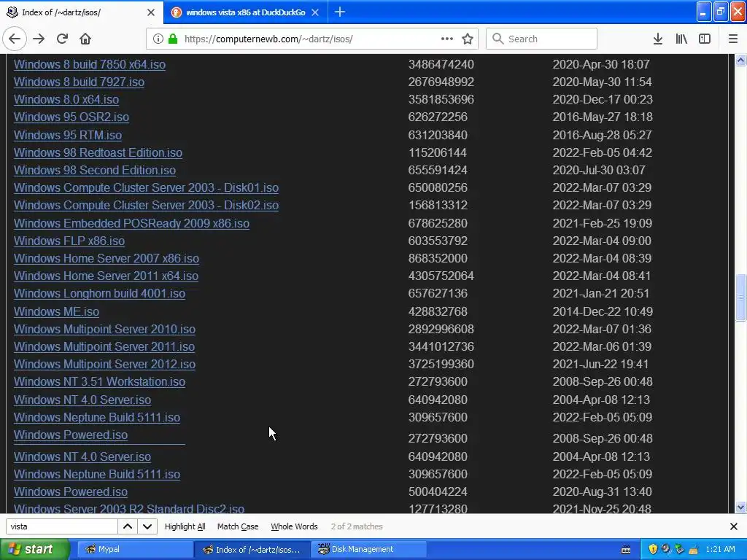Open Windows Multipoint Server 2011.iso

click(104, 346)
